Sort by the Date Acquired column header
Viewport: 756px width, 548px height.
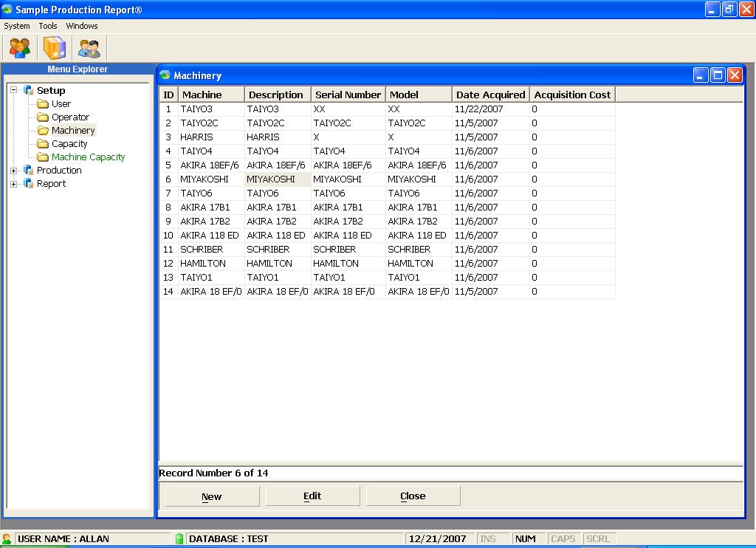(490, 95)
